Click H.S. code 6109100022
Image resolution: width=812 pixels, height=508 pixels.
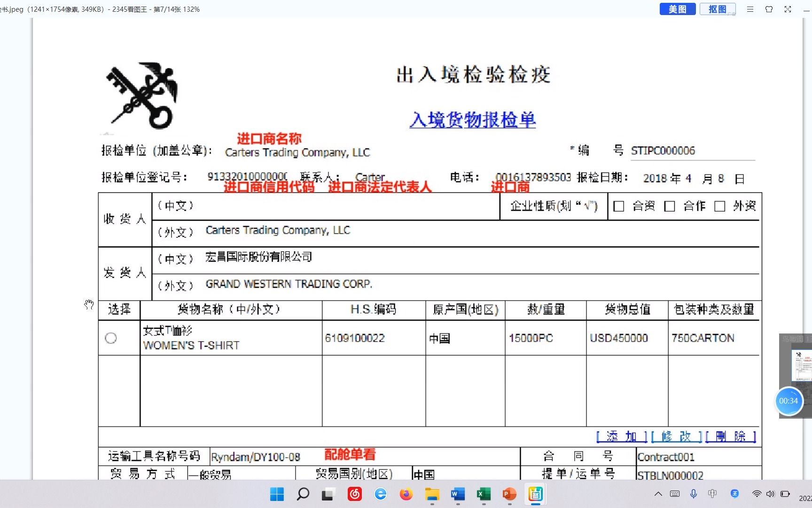(355, 338)
